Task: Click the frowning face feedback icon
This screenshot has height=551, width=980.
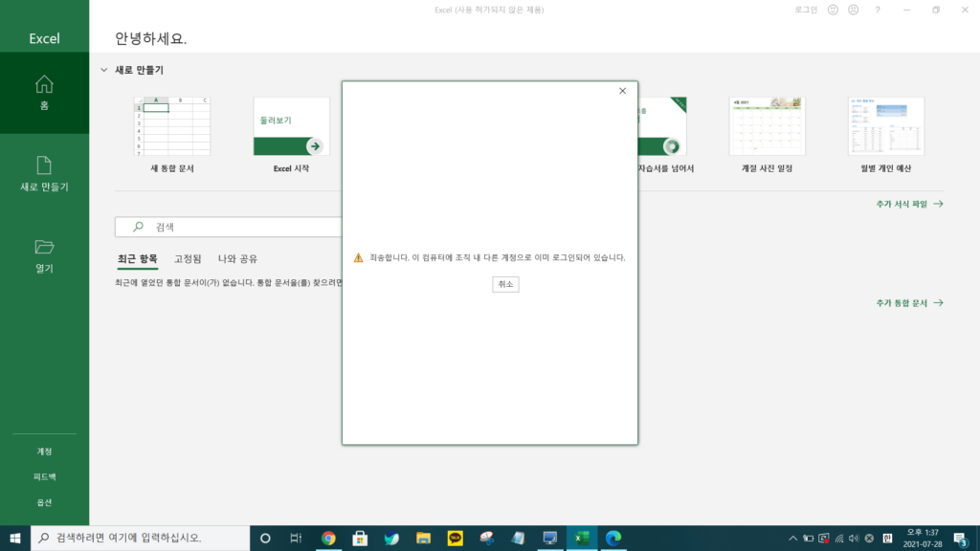Action: (x=853, y=10)
